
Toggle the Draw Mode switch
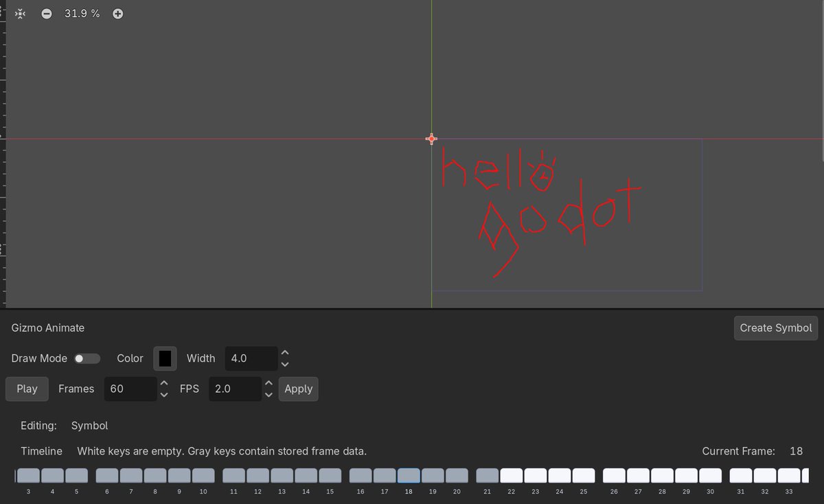point(87,358)
